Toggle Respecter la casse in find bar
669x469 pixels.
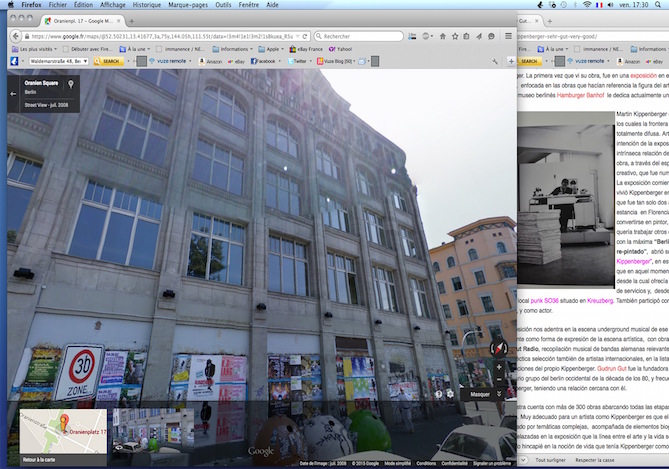[595, 460]
